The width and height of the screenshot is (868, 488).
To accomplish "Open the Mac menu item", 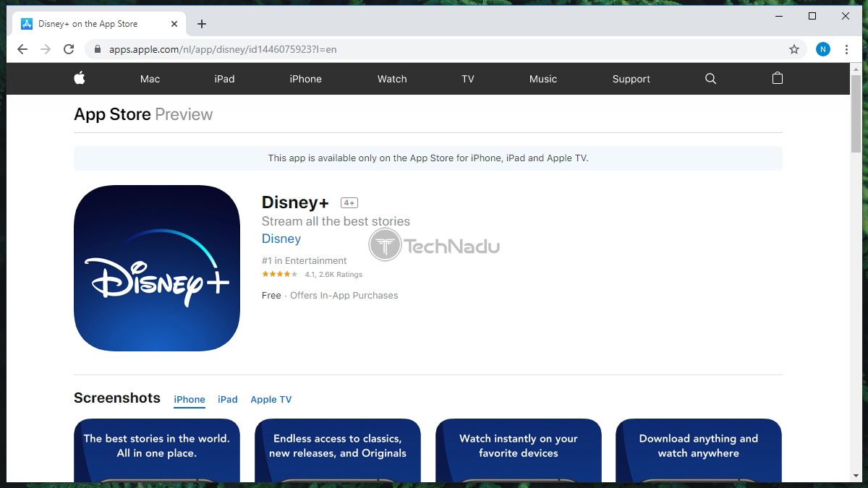I will point(150,79).
